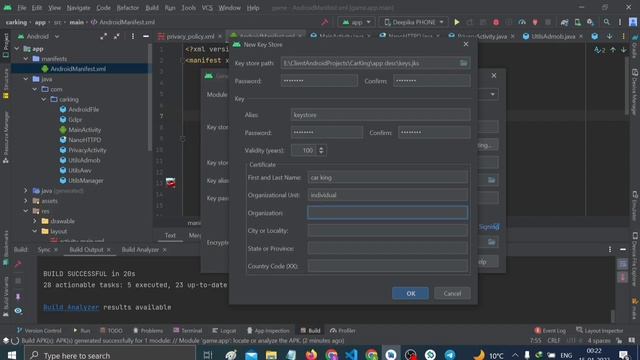Click the collapse all icon in project panel
The image size is (640, 360).
pos(117,36)
